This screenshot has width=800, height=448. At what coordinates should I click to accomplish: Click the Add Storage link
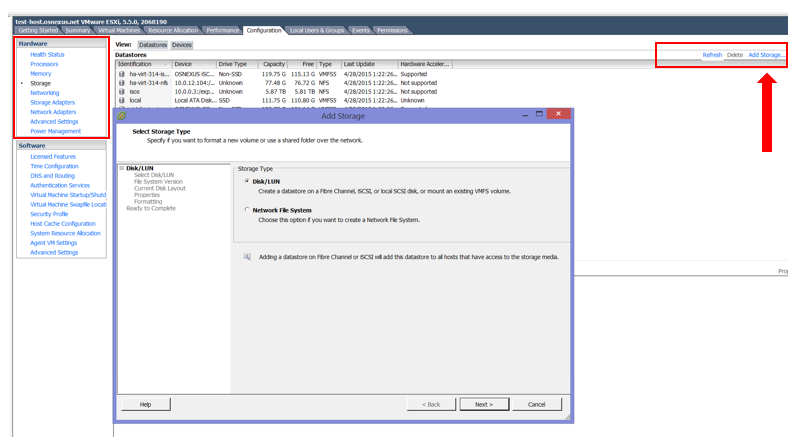766,54
